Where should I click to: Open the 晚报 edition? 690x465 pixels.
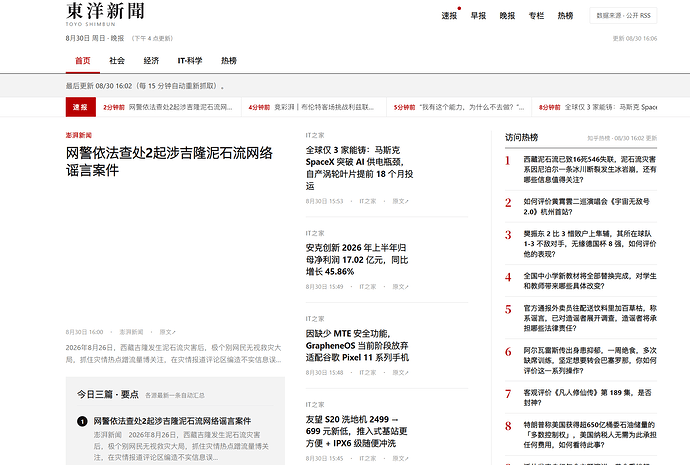click(507, 16)
